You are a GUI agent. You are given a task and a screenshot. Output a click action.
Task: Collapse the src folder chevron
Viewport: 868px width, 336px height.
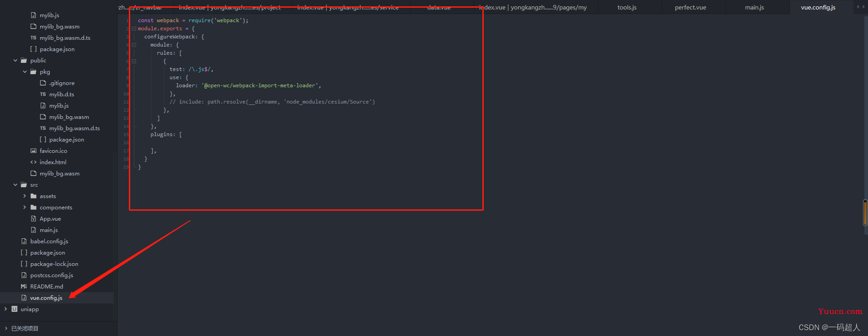coord(15,185)
